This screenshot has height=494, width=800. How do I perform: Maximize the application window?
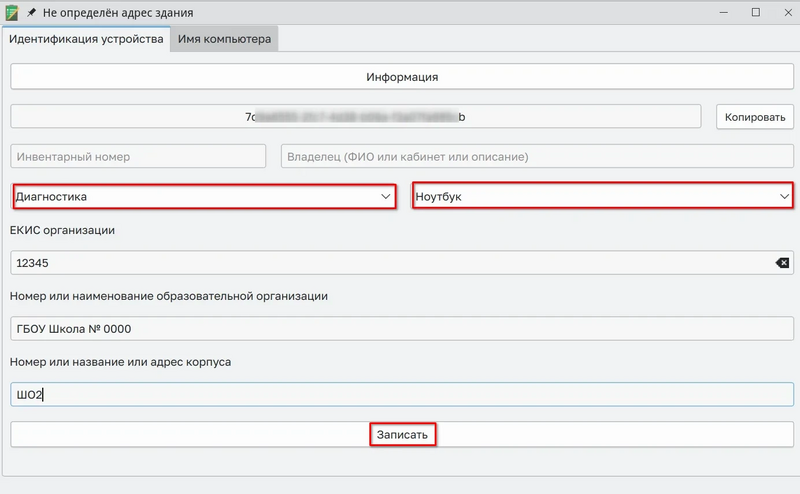coord(756,13)
